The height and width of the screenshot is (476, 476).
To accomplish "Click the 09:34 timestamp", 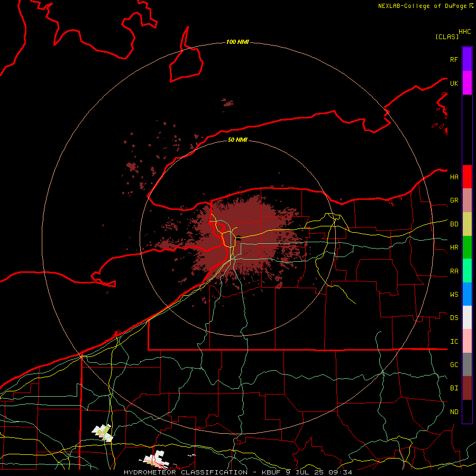I will pos(340,472).
